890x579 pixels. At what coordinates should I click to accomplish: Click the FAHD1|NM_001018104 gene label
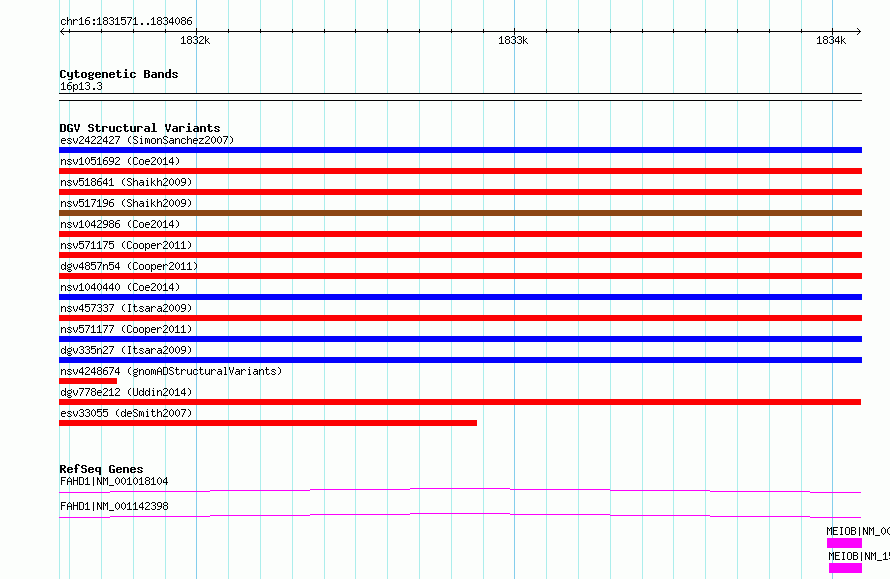click(x=114, y=481)
